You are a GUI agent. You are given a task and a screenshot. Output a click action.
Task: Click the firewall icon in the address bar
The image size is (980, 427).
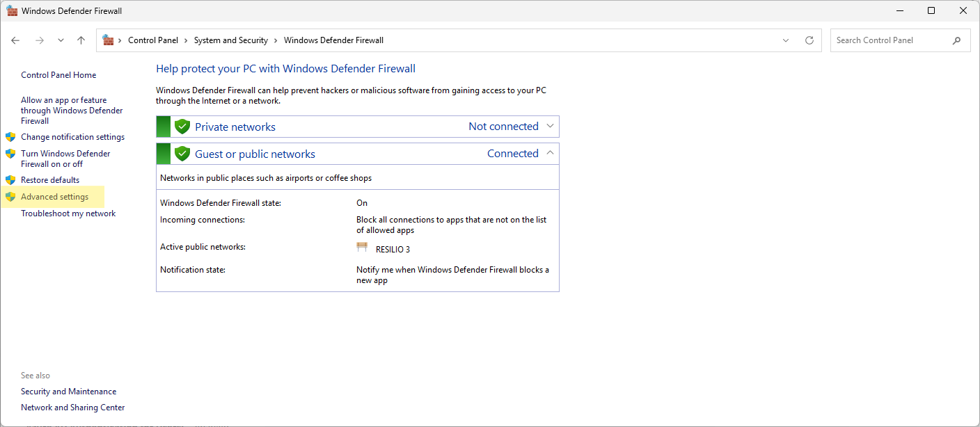108,40
